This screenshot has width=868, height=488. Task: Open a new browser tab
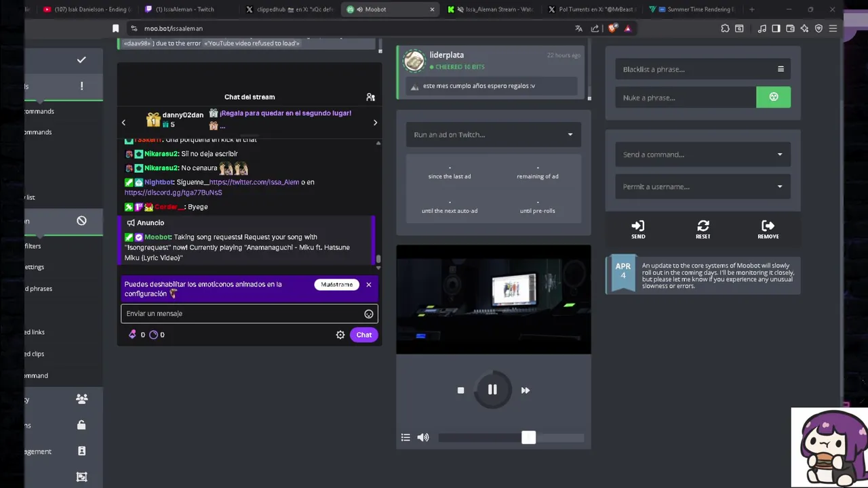click(751, 9)
